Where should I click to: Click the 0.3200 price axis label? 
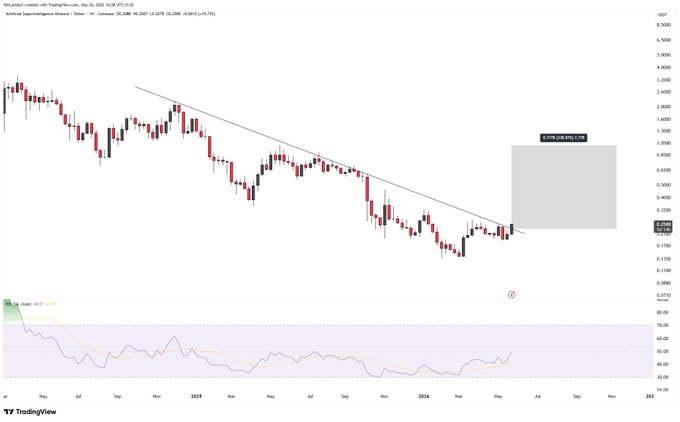click(x=664, y=210)
